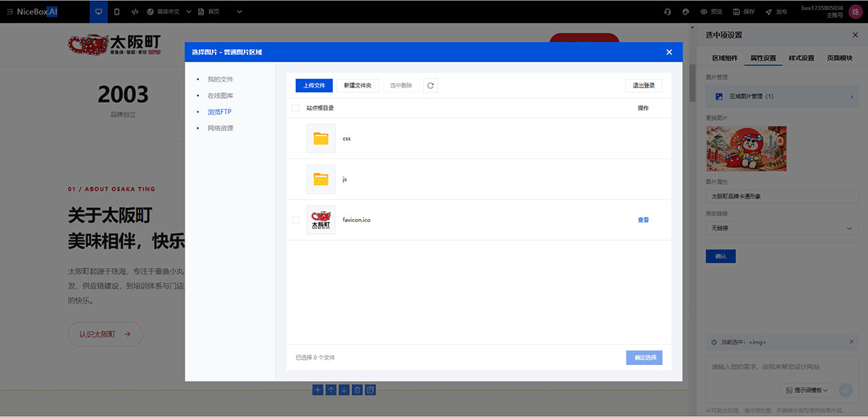868x417 pixels.
Task: Tick the select-all checkbox beside 站点根目录
Action: coord(295,108)
